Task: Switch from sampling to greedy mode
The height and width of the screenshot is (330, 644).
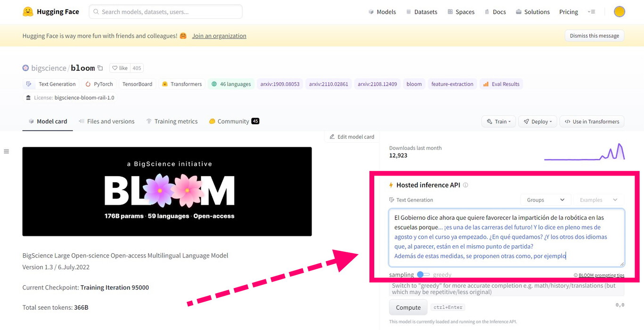Action: 423,274
